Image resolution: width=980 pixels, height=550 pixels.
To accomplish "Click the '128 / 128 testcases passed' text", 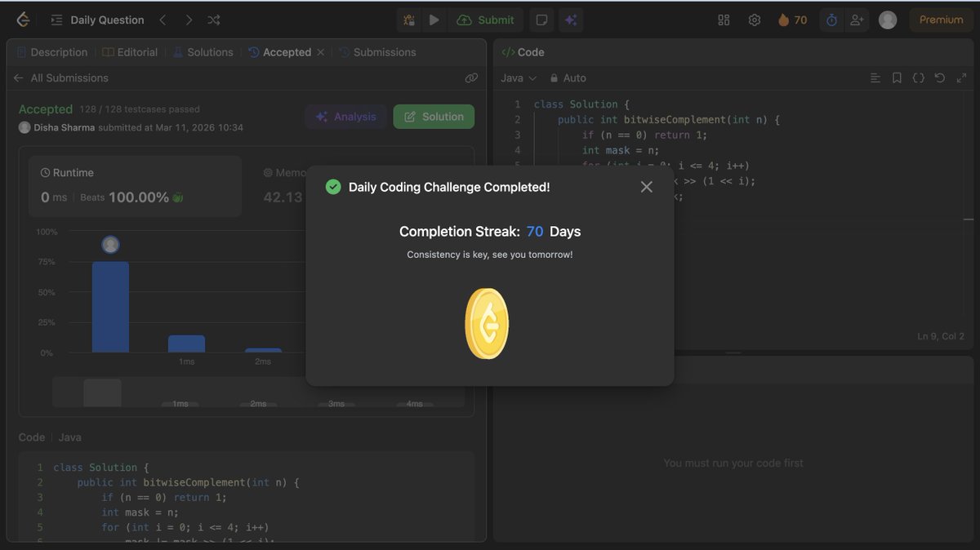I will (140, 109).
